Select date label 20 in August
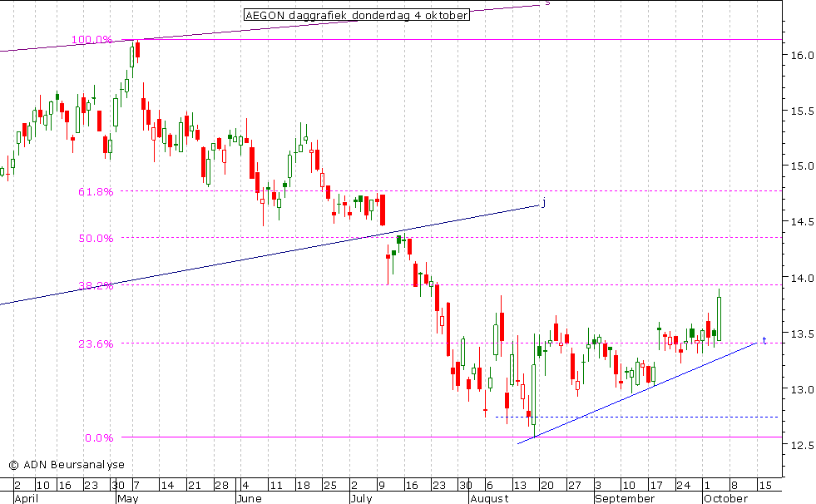Screen dimensions: 816x504 547,485
